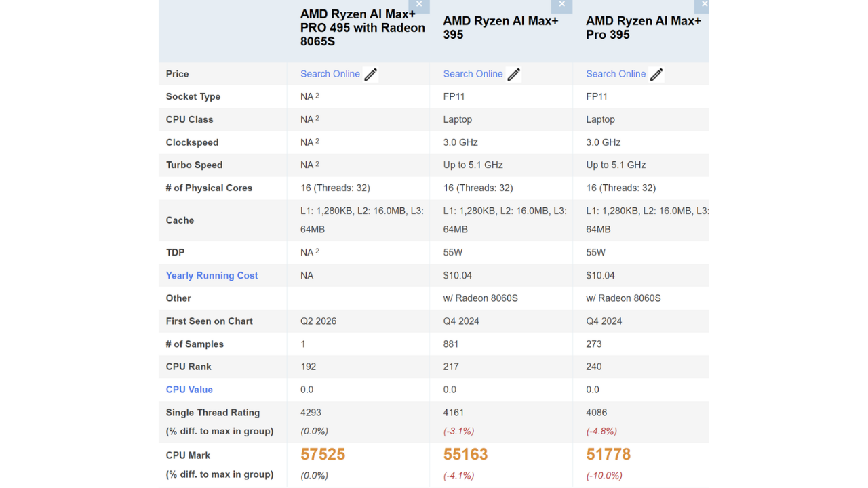This screenshot has height=488, width=868.
Task: Click the TDP row label
Action: [176, 252]
